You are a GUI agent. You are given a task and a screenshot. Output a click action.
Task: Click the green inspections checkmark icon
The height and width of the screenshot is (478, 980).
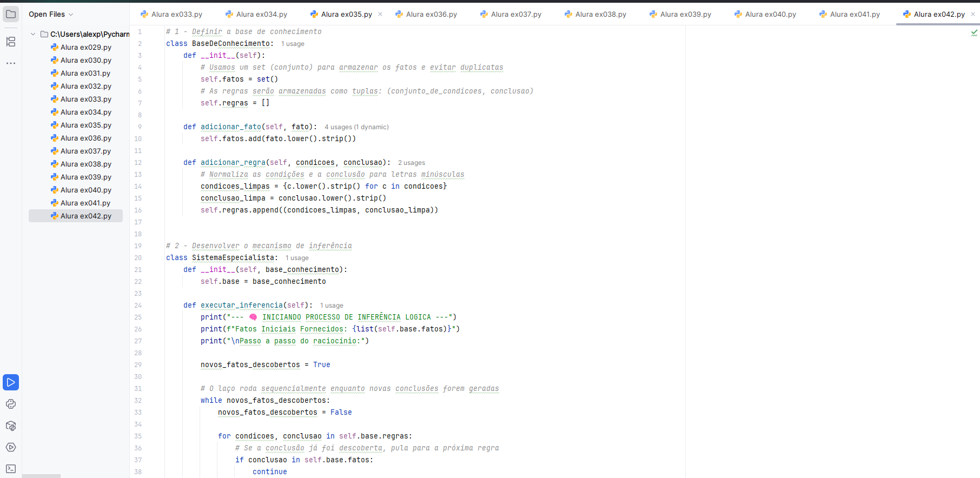click(974, 32)
